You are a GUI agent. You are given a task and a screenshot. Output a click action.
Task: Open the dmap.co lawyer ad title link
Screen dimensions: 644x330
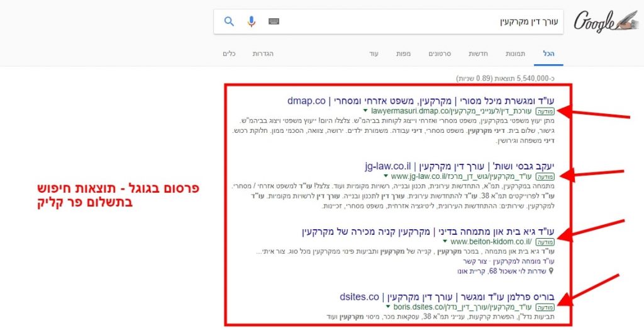pos(421,101)
